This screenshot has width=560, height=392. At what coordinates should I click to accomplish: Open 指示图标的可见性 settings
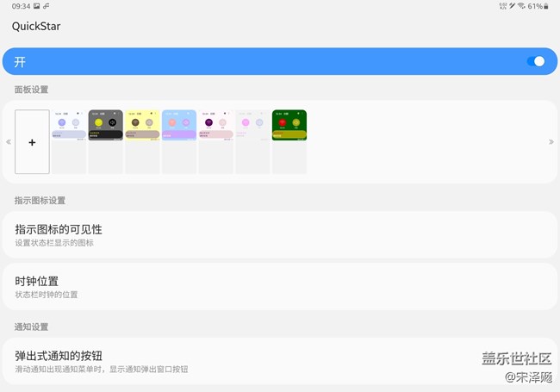point(280,235)
